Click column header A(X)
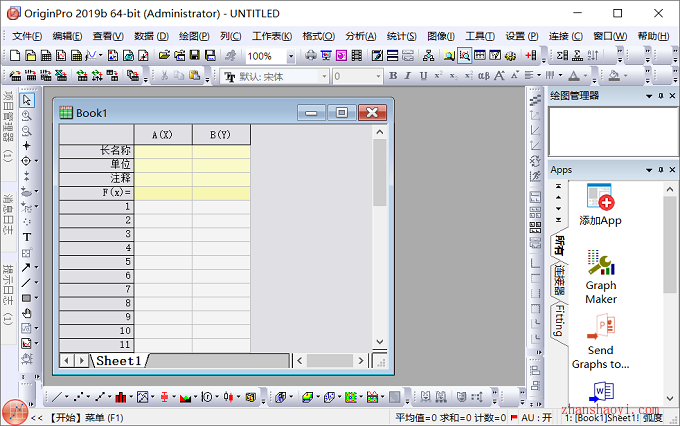Screen dimensions: 680x426 tap(163, 134)
